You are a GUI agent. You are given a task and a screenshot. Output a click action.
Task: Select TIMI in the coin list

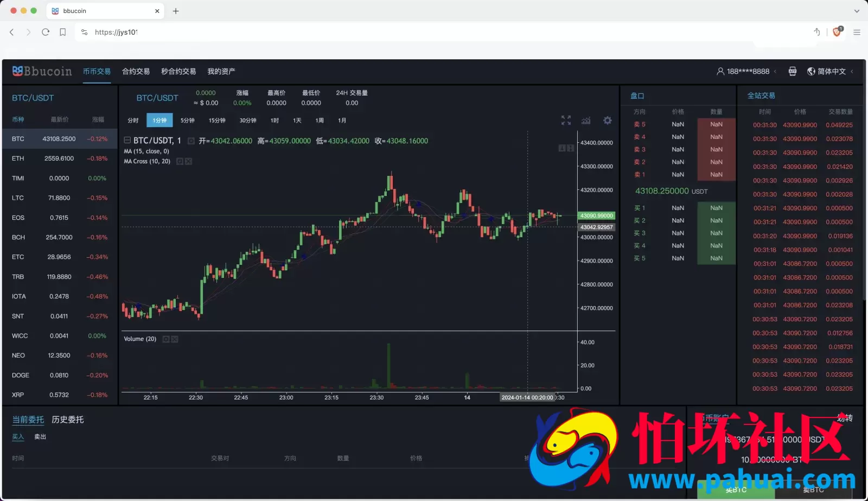[x=60, y=178]
